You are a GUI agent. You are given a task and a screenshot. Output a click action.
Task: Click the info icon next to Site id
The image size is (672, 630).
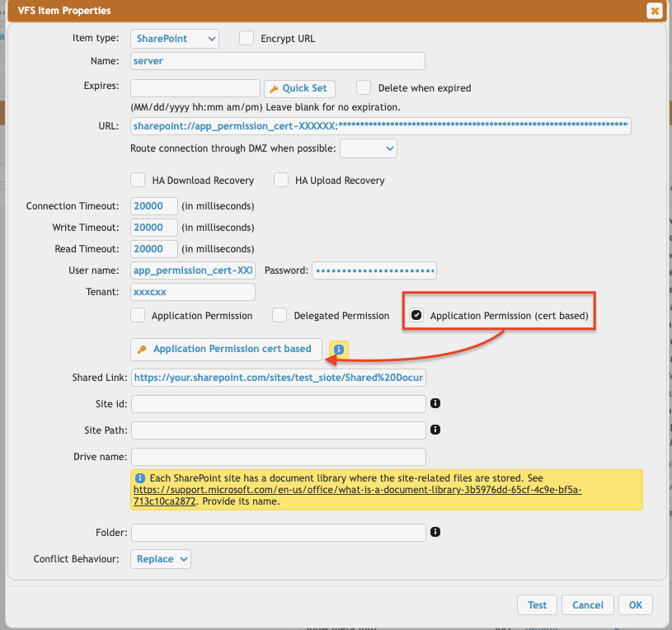(x=435, y=403)
